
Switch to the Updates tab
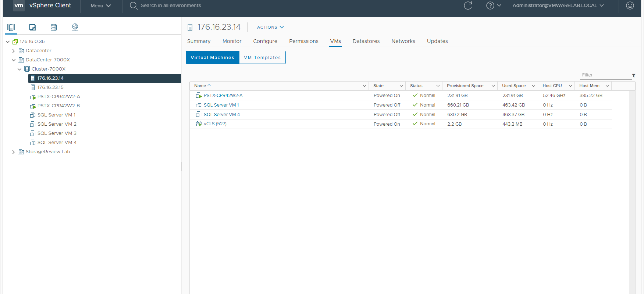(x=437, y=41)
